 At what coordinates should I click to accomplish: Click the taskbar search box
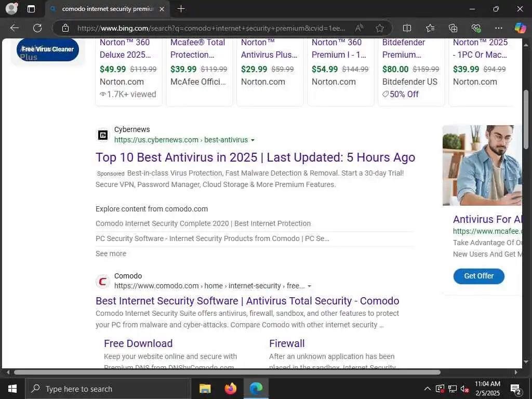tap(108, 389)
